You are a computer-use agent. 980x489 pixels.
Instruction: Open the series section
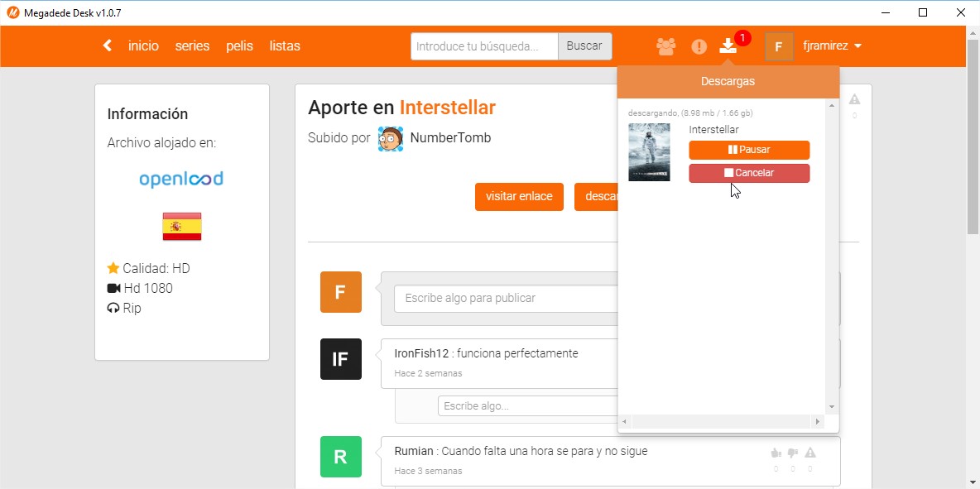click(193, 46)
